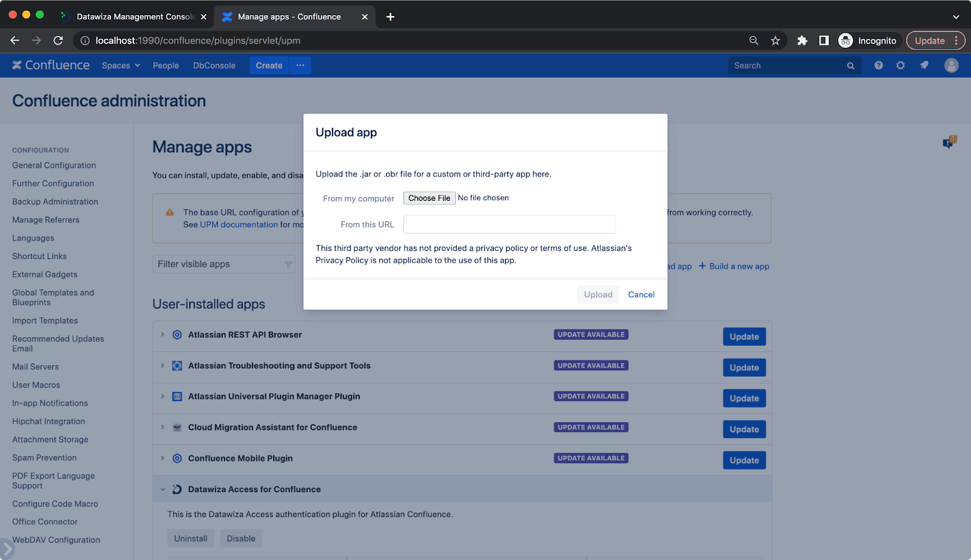Image resolution: width=971 pixels, height=560 pixels.
Task: Collapse the Datawiza Access for Confluence row
Action: [163, 489]
